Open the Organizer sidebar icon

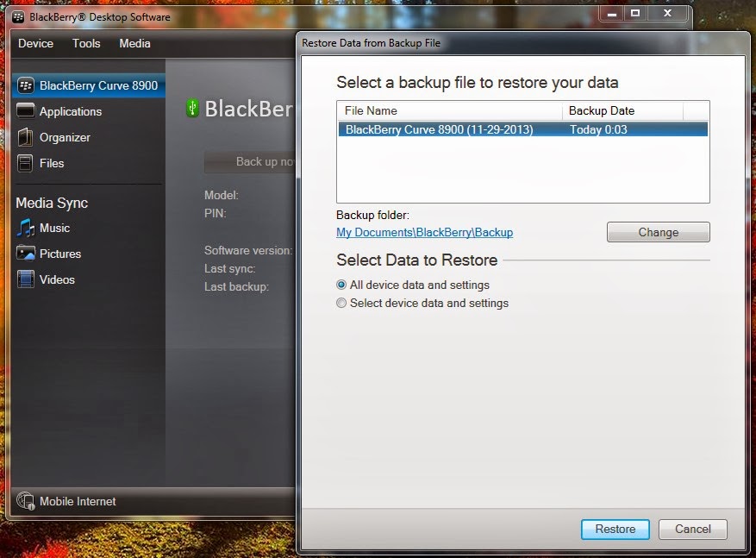tap(26, 137)
